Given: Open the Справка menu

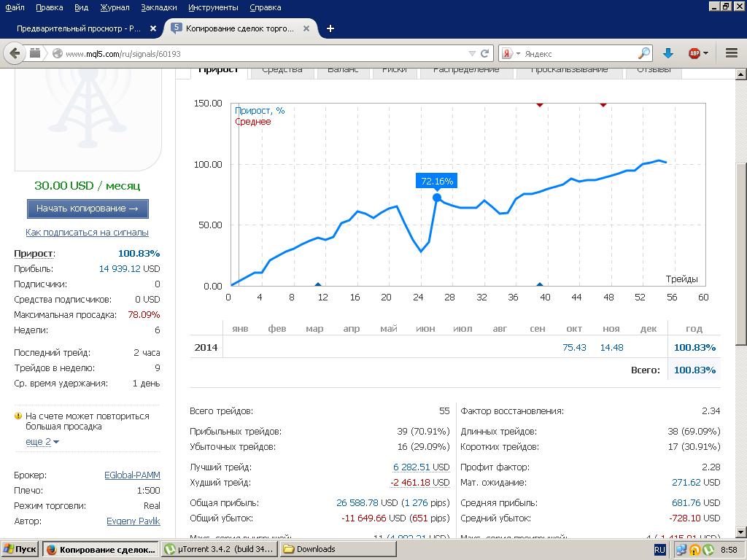Looking at the screenshot, I should (266, 7).
